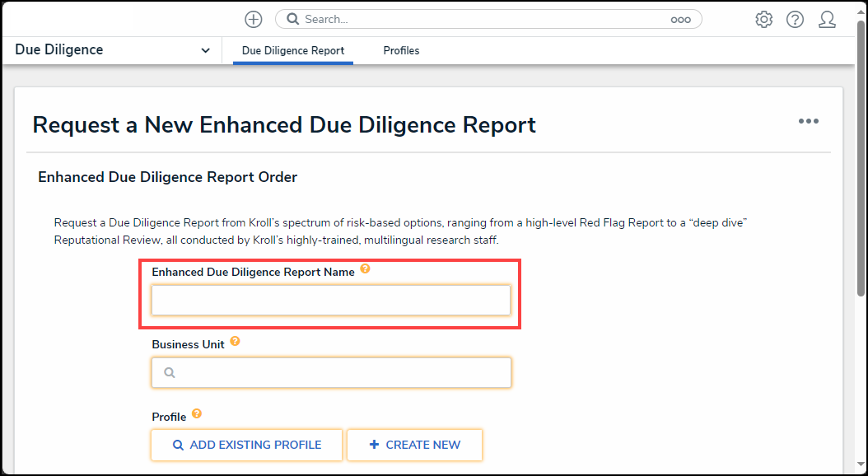Screen dimensions: 868x476
Task: Open the user profile icon
Action: coord(827,20)
